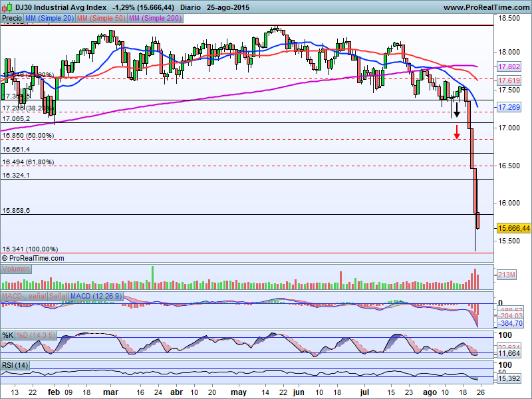532x399 pixels.
Task: Click the Volumen panel label
Action: point(16,269)
